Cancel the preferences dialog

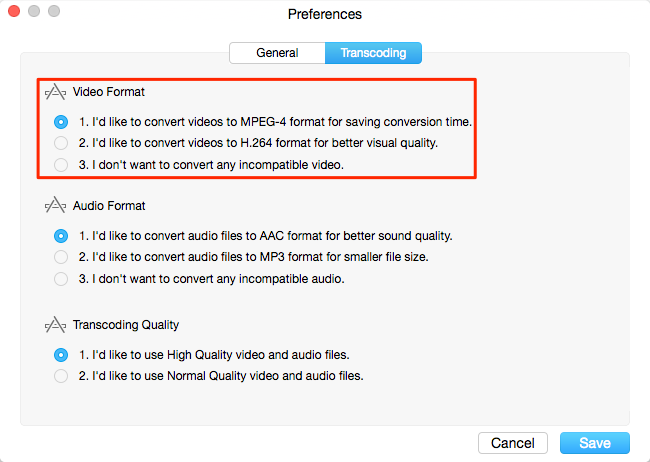[x=513, y=443]
